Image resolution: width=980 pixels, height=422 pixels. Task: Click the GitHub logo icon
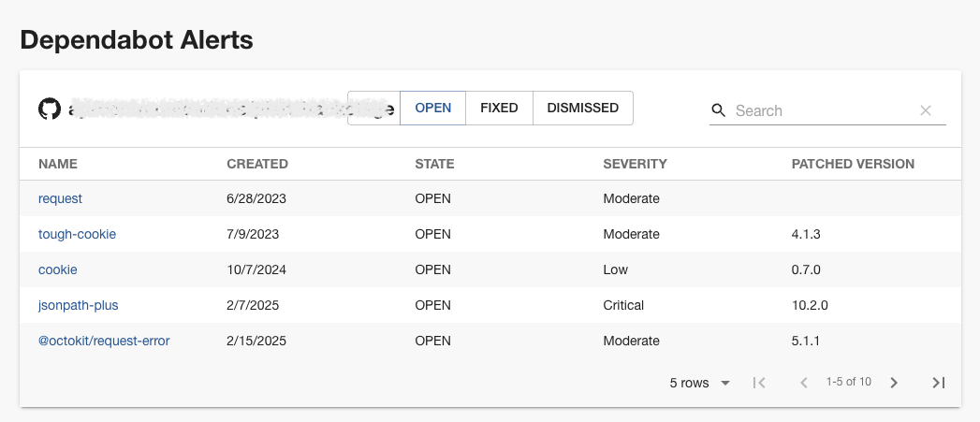tap(50, 109)
